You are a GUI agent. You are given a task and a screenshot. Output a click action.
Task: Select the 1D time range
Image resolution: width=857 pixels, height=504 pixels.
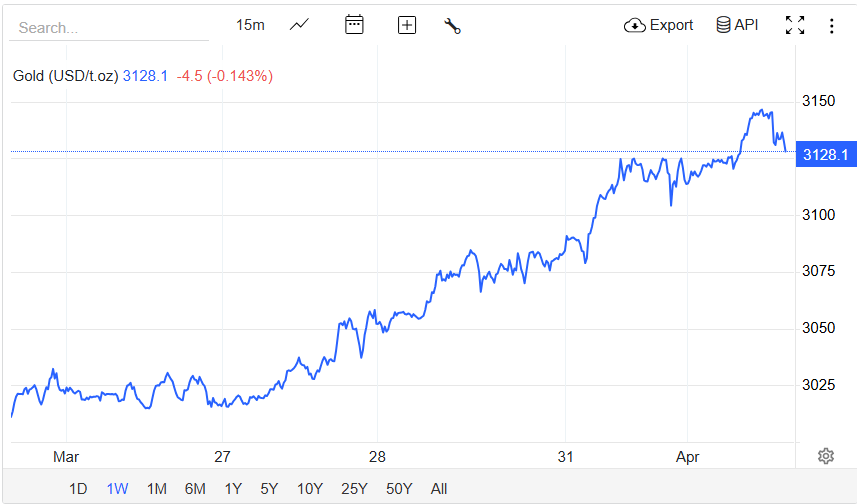tap(78, 488)
